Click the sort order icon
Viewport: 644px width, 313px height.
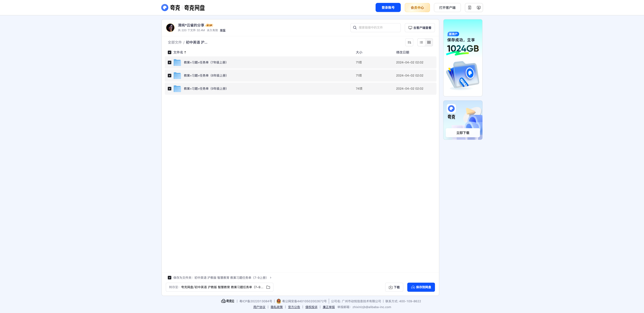(409, 42)
